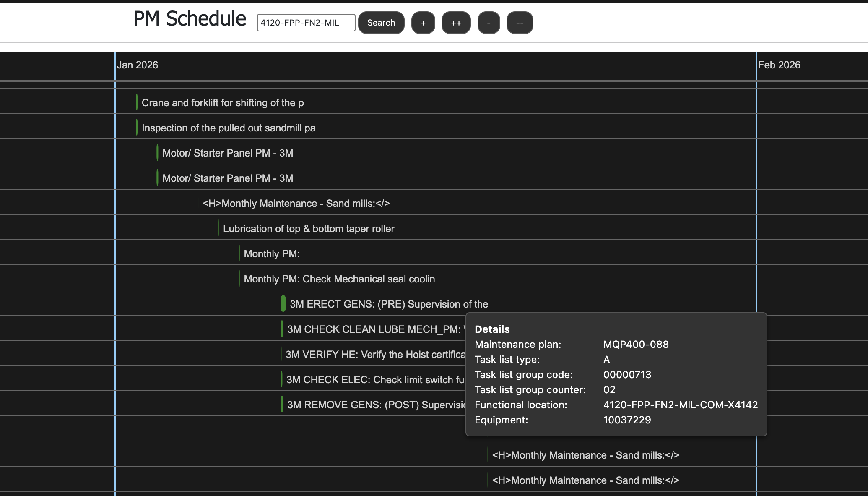Select the 4120-FPP-FN2-MIL search field
This screenshot has height=496, width=868.
(x=306, y=22)
